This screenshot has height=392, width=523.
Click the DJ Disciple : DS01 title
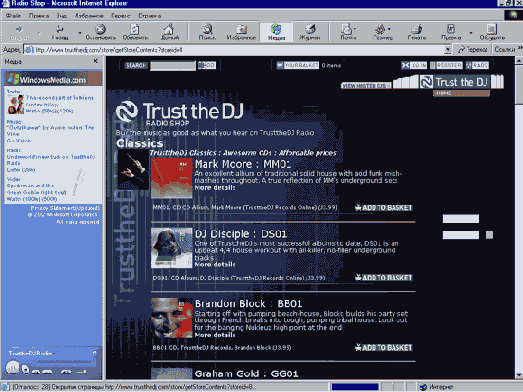coord(240,234)
